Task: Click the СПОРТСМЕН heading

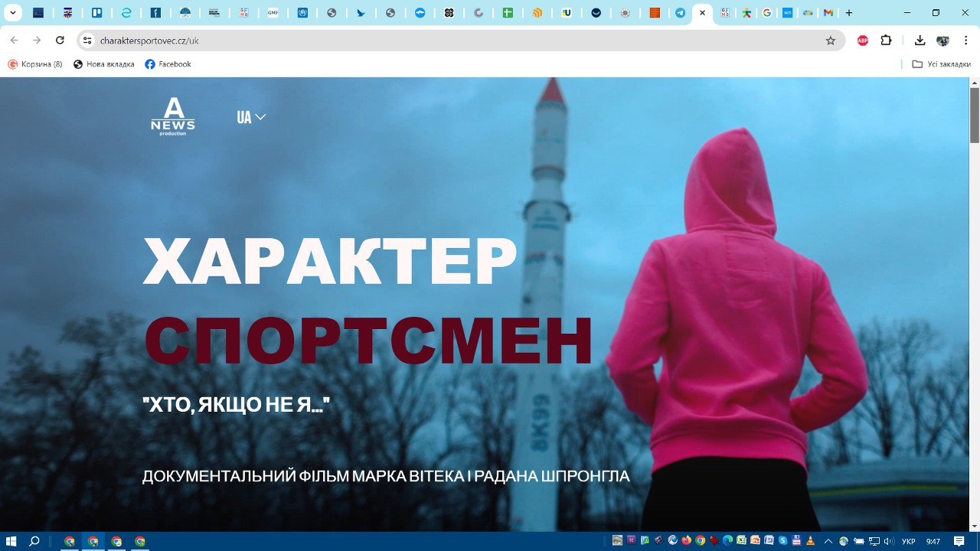Action: [x=368, y=340]
